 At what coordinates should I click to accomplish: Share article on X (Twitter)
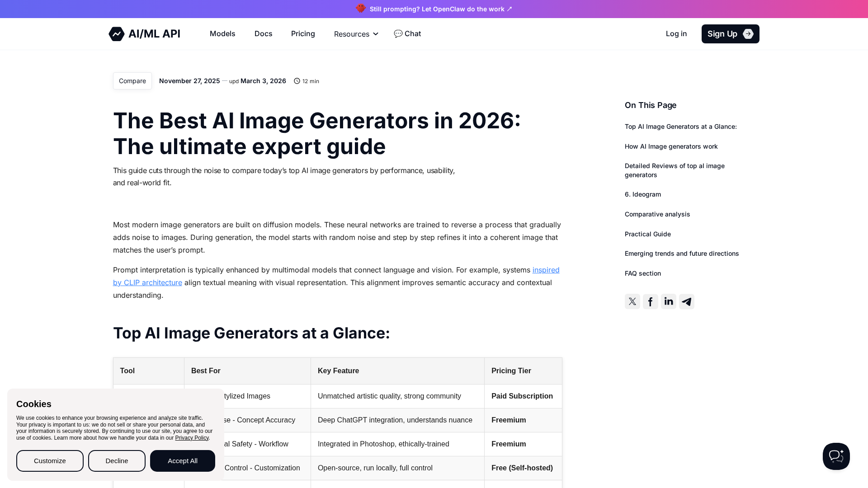(632, 301)
